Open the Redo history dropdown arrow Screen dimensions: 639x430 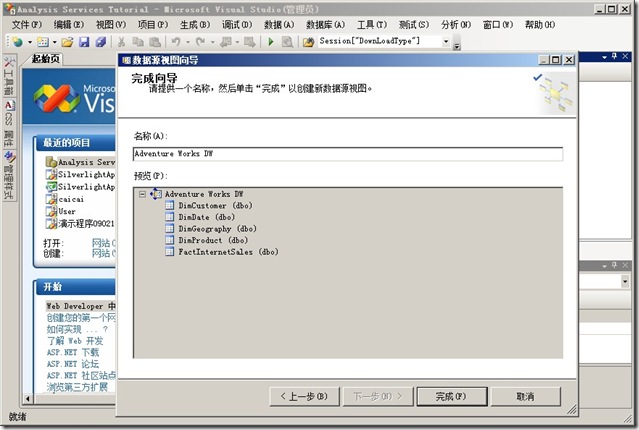(x=212, y=42)
